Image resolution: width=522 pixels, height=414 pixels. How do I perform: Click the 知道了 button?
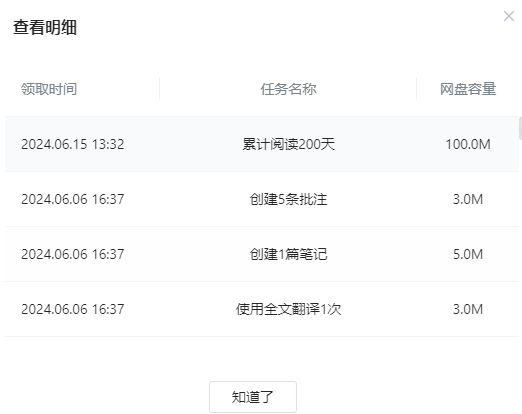(x=253, y=397)
